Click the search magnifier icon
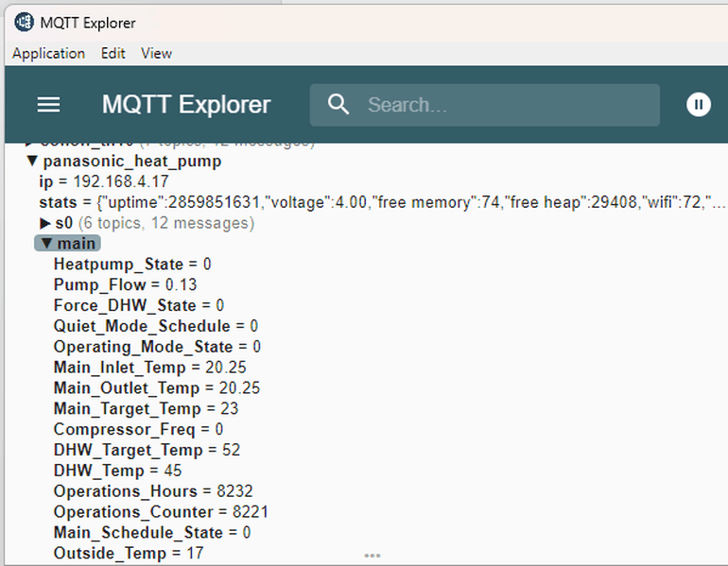The height and width of the screenshot is (566, 728). coord(338,104)
